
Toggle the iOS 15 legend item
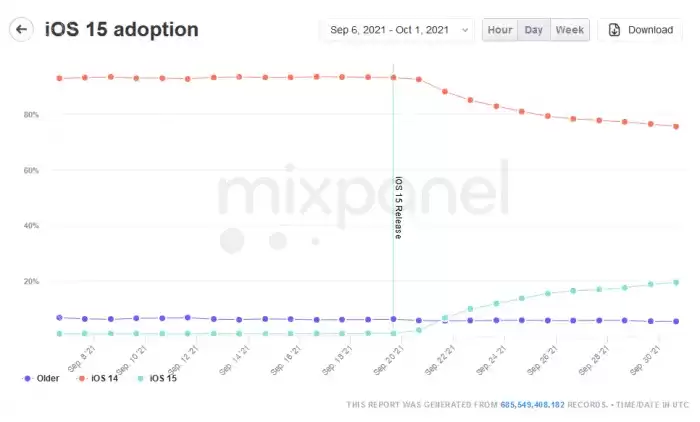pos(156,378)
